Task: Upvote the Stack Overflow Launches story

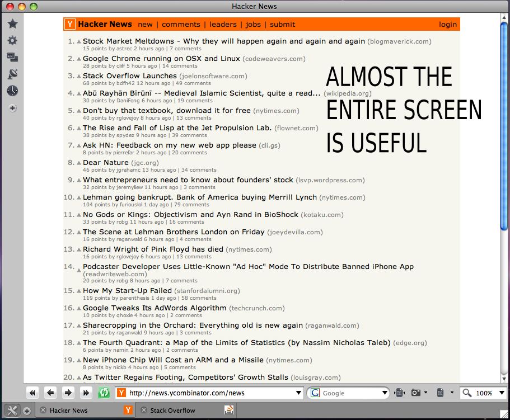Action: coord(79,76)
